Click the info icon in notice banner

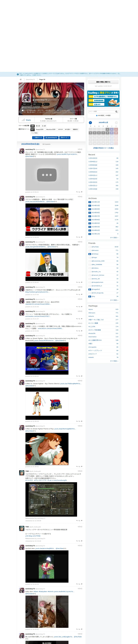18,74
